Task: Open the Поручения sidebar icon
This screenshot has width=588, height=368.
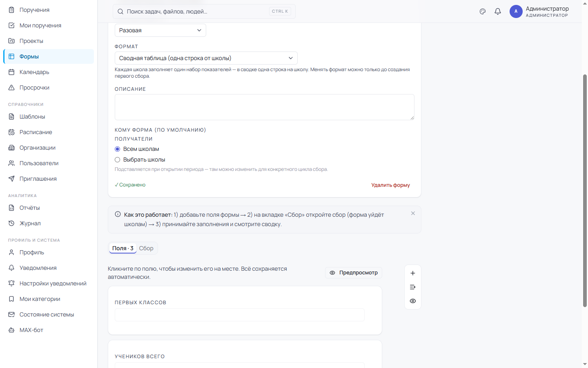Action: pos(11,10)
